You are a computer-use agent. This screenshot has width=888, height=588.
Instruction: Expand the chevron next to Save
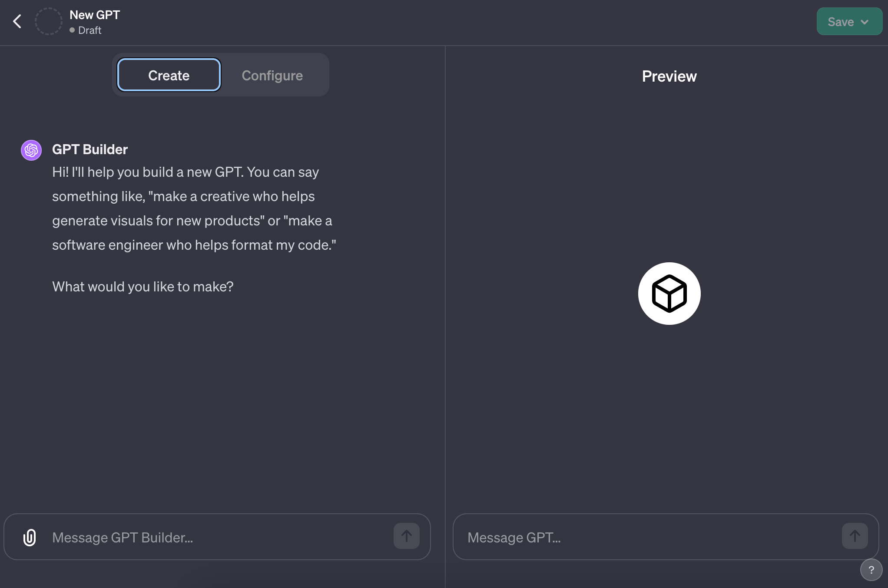[x=865, y=22]
